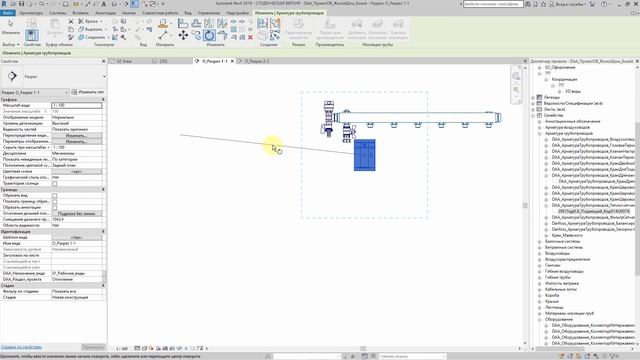Switch to Вставить ribbon tab
Viewport: 640px width, 360px height.
coord(80,13)
